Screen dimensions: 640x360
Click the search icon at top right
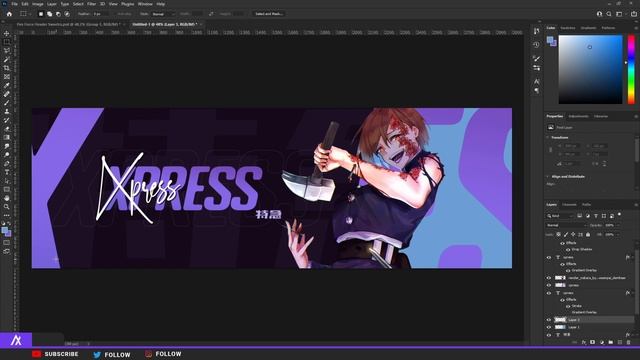pyautogui.click(x=609, y=14)
